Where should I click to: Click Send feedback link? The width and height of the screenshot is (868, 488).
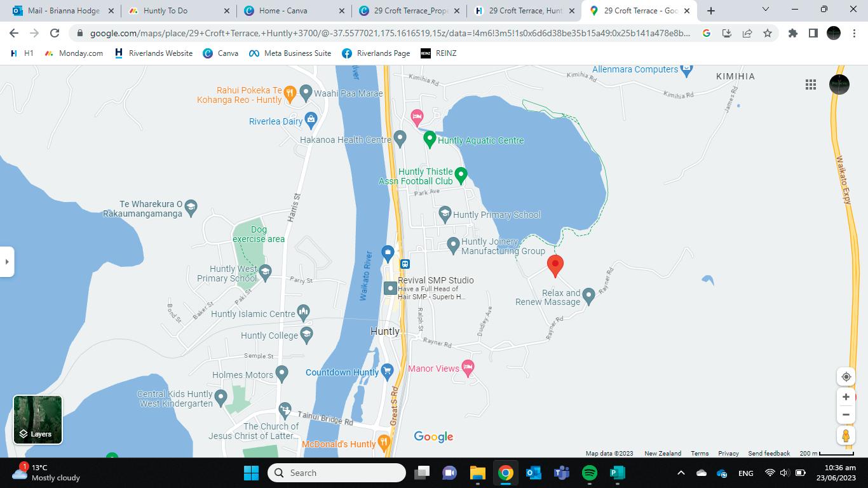[x=769, y=453]
